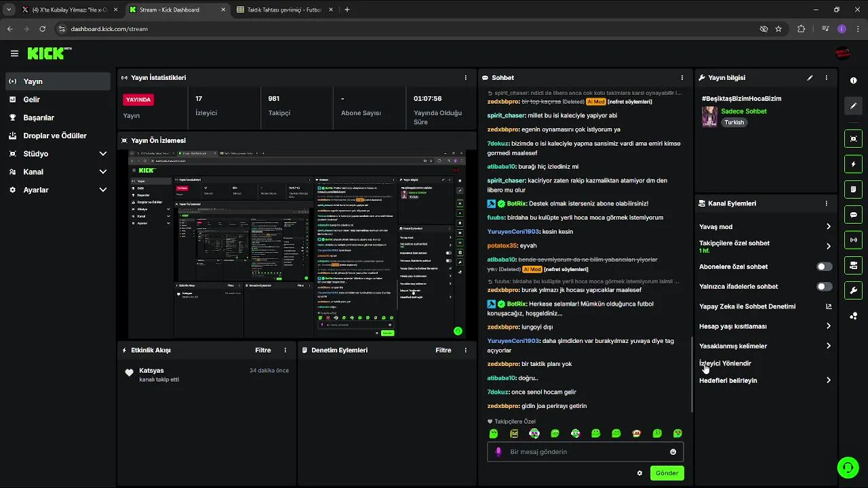Click the camera/host icon in right rail
The height and width of the screenshot is (488, 868).
click(x=853, y=265)
